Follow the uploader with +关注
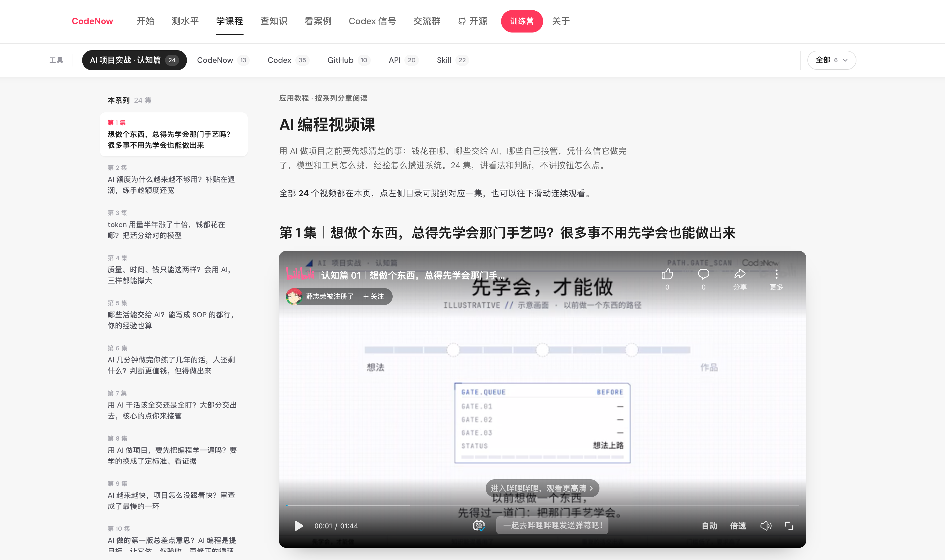The width and height of the screenshot is (945, 560). [373, 297]
